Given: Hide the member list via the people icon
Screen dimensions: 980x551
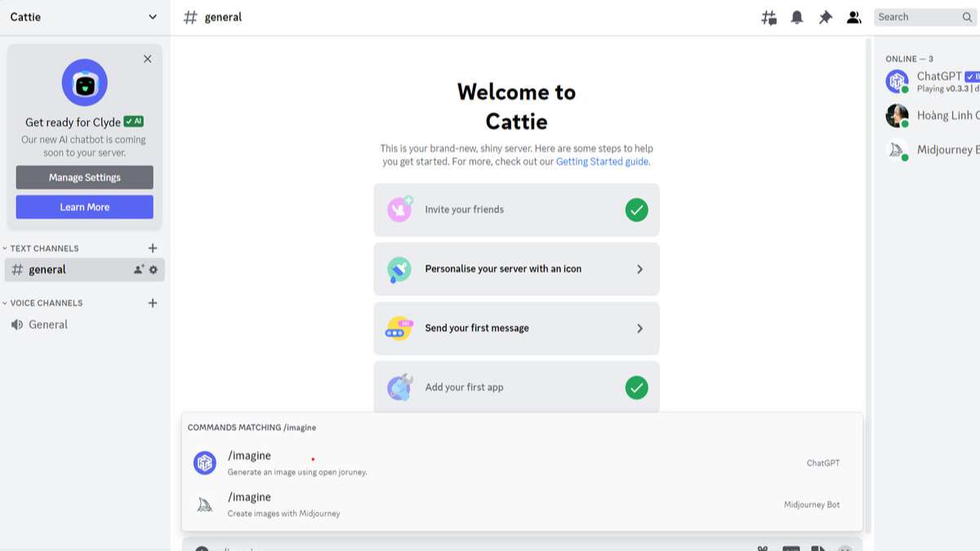Looking at the screenshot, I should click(x=853, y=16).
